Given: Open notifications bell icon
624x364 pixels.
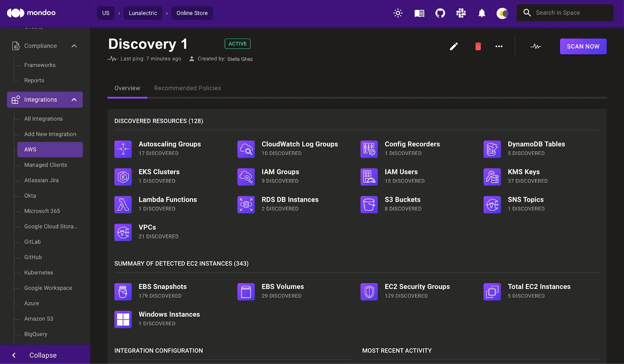Looking at the screenshot, I should [482, 13].
